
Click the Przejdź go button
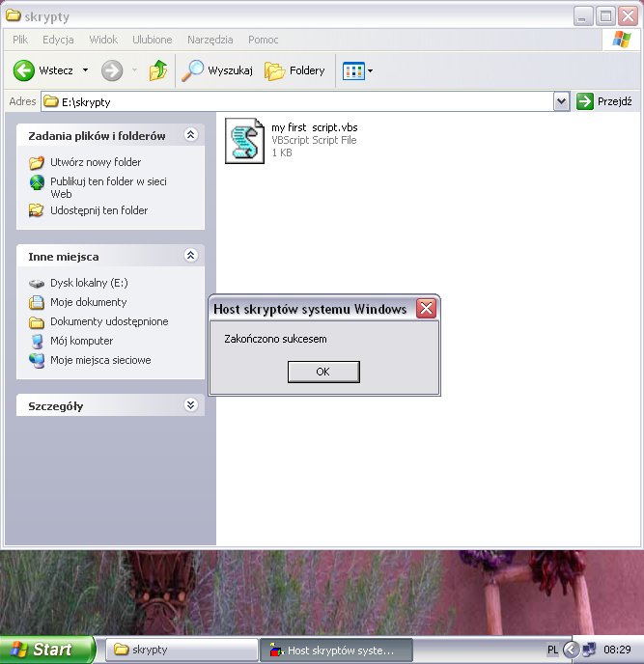[604, 101]
